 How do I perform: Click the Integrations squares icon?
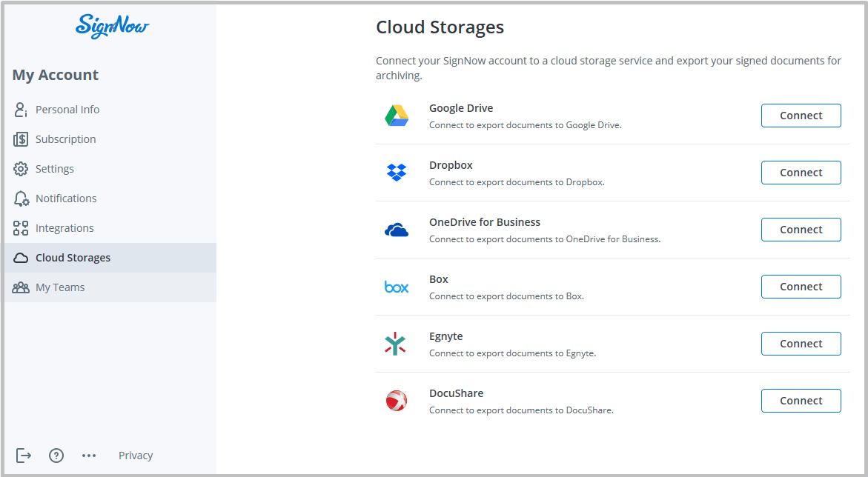[x=21, y=228]
